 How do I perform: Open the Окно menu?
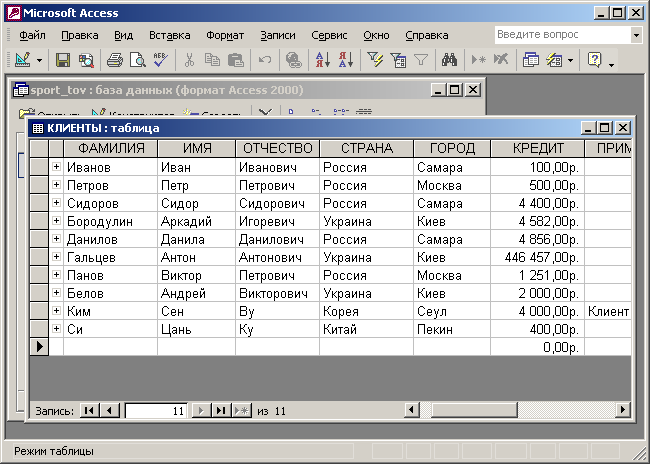(x=376, y=36)
